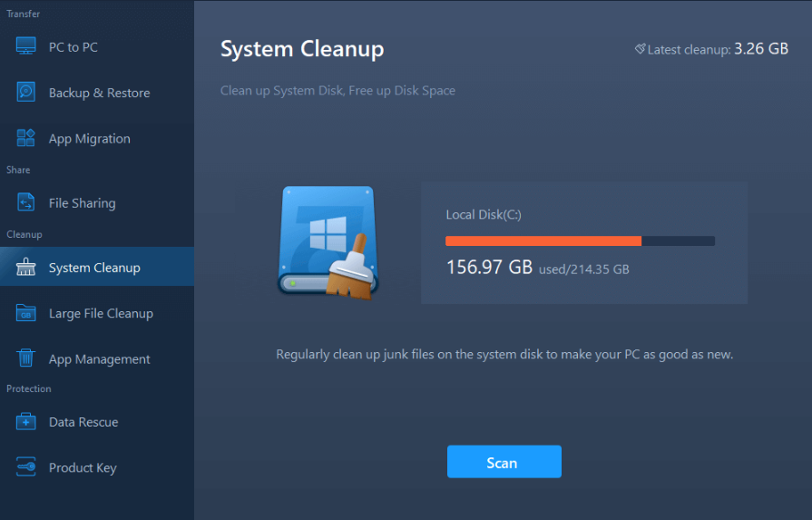812x520 pixels.
Task: Click the System Cleanup broom icon in sidebar
Action: point(26,267)
